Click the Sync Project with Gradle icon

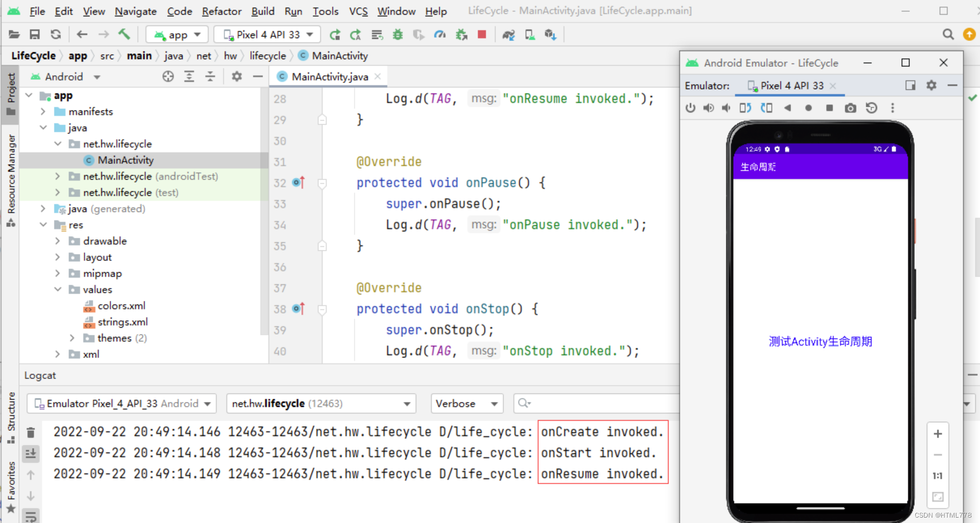click(x=508, y=35)
